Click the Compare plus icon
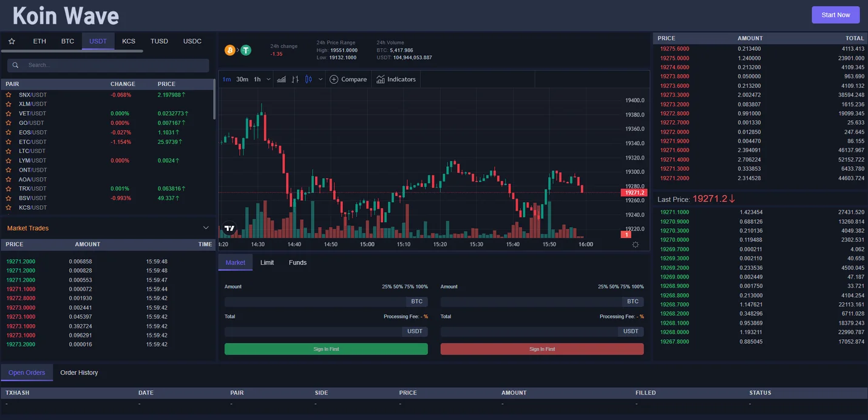 click(334, 80)
